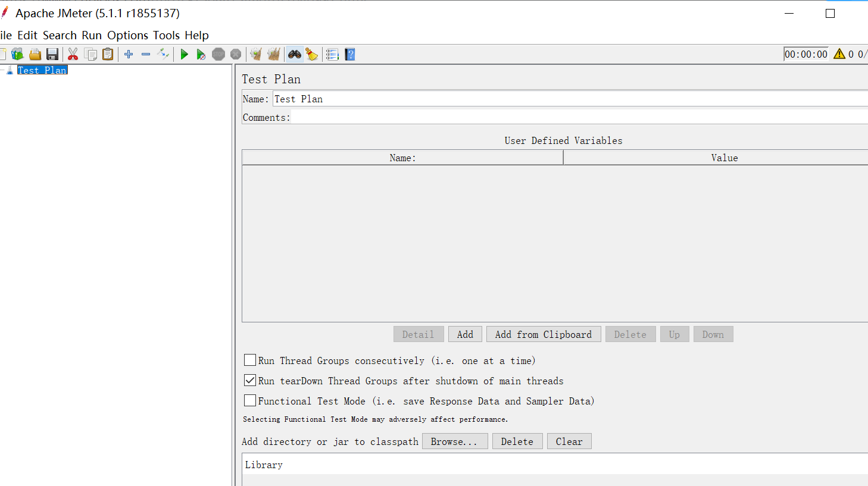
Task: Click the Browse... classpath button
Action: click(455, 441)
